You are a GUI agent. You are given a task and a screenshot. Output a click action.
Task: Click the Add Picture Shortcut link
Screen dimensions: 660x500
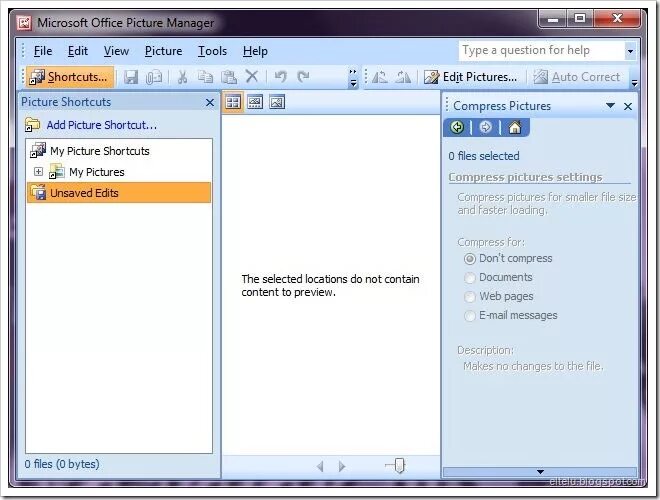[x=101, y=125]
